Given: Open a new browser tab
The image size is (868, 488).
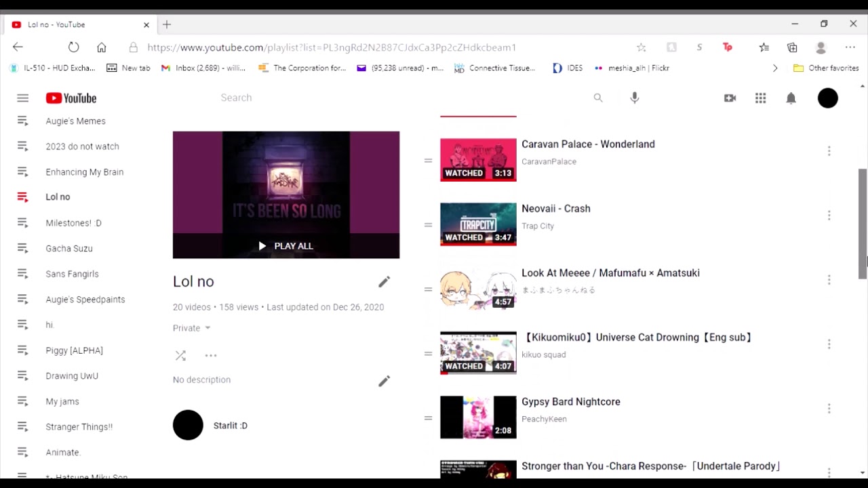Looking at the screenshot, I should pyautogui.click(x=167, y=24).
